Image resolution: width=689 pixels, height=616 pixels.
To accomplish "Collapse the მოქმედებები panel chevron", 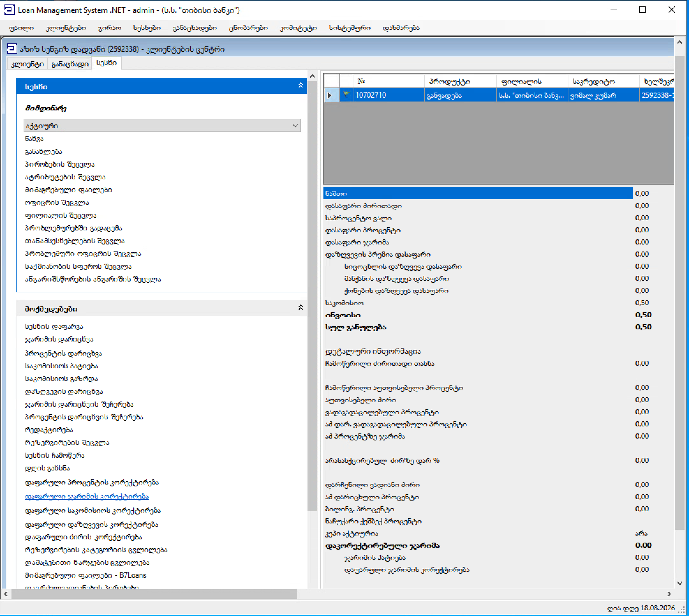I will (300, 308).
